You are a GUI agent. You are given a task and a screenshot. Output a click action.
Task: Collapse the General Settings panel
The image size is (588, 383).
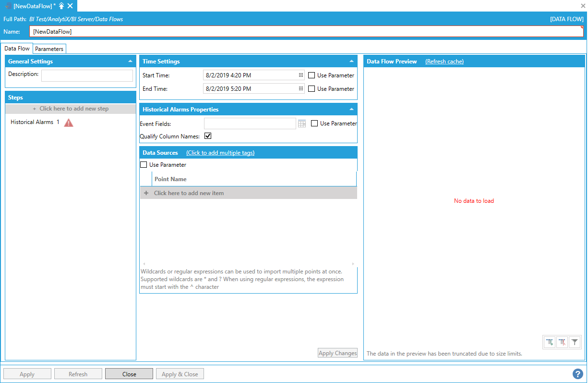coord(130,62)
